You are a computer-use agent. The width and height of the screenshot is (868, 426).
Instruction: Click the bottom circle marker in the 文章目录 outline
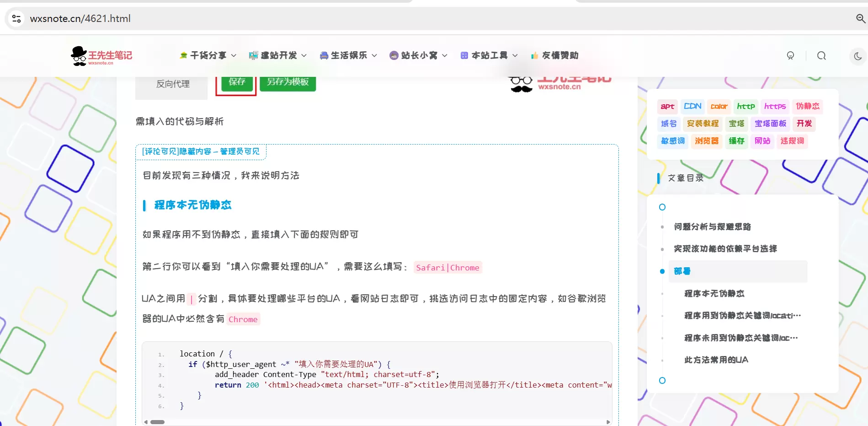[662, 381]
